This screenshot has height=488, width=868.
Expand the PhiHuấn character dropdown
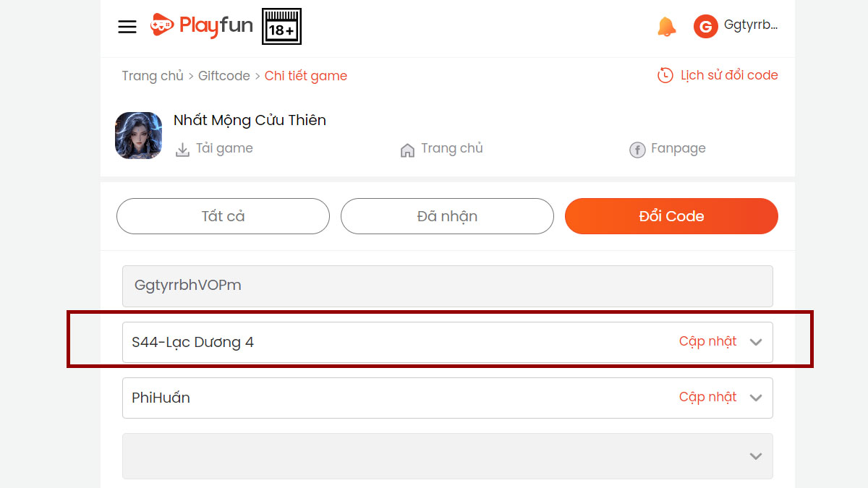[x=756, y=398]
